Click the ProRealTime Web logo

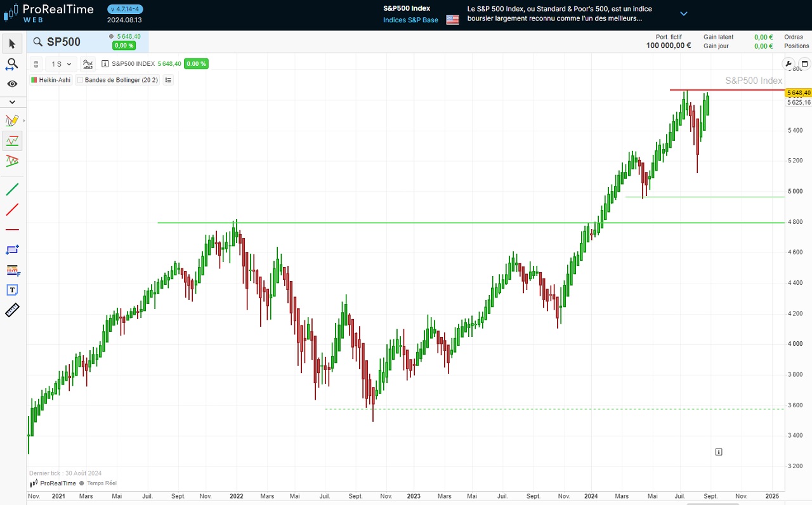point(48,13)
